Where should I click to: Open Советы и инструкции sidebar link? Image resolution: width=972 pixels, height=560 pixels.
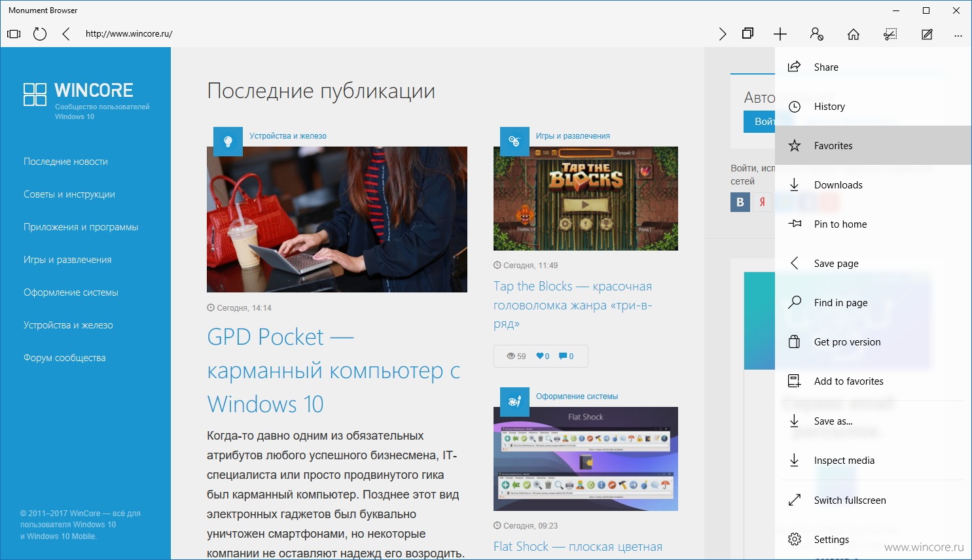pyautogui.click(x=69, y=194)
